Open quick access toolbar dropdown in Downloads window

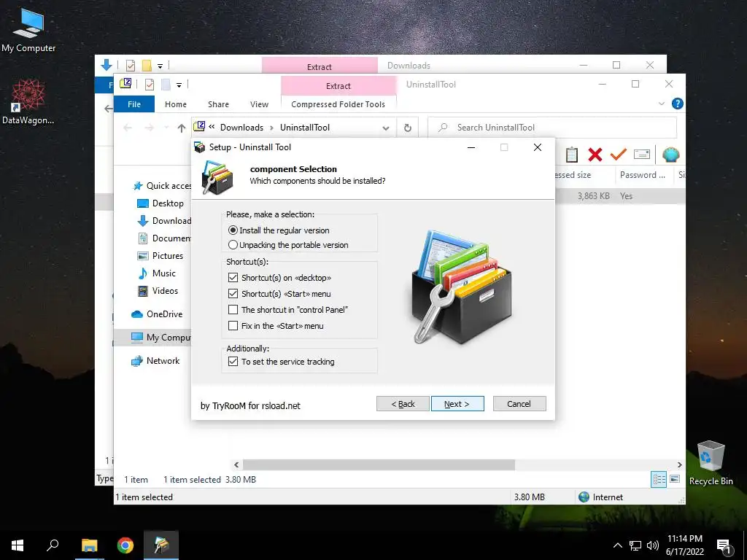pos(160,66)
